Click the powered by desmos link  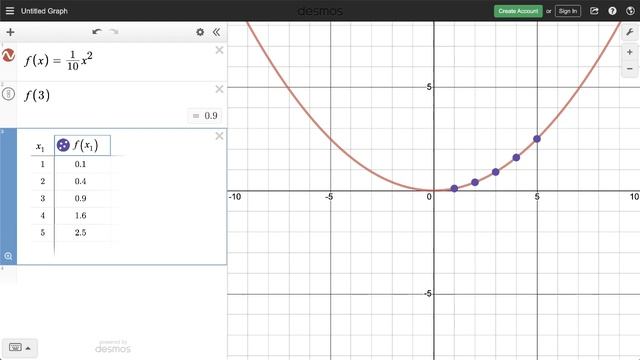(113, 347)
